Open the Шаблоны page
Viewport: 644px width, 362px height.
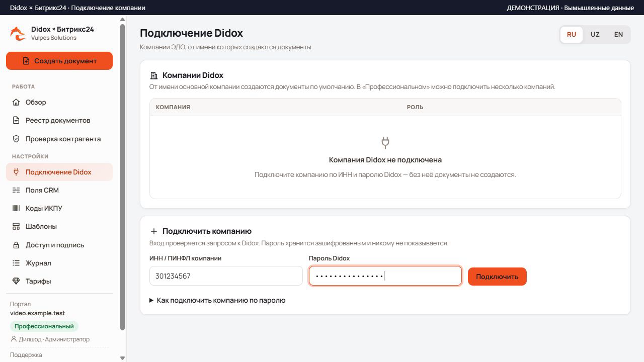[59, 226]
